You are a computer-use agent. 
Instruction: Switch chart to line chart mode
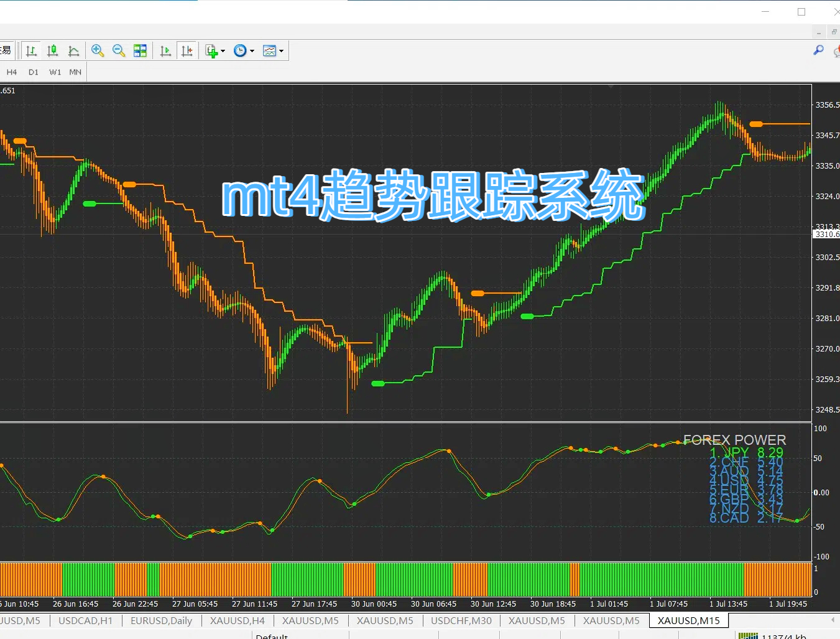74,51
